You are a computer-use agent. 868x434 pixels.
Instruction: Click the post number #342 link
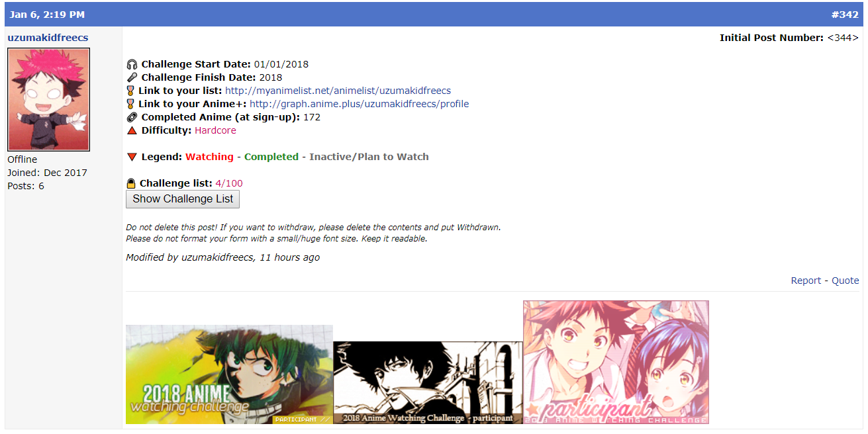845,15
